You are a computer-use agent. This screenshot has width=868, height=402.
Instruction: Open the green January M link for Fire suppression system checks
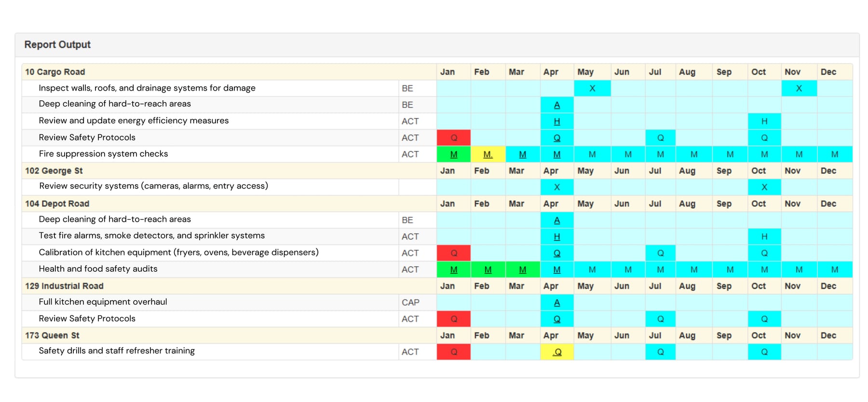tap(454, 154)
